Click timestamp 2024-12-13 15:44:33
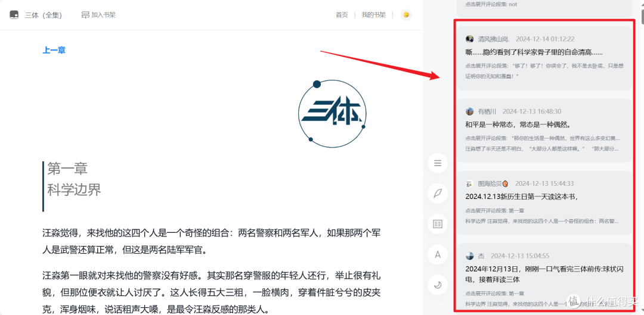Viewport: 644px width, 315px height. pyautogui.click(x=544, y=183)
